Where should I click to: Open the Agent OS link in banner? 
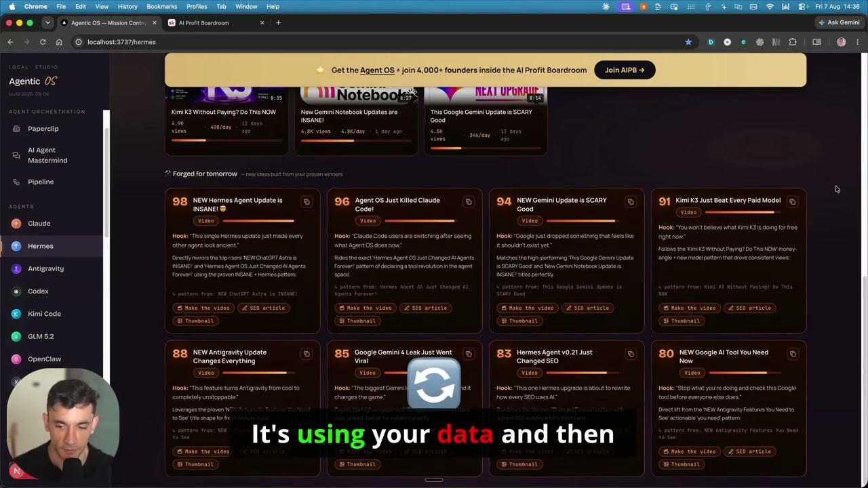pos(377,70)
